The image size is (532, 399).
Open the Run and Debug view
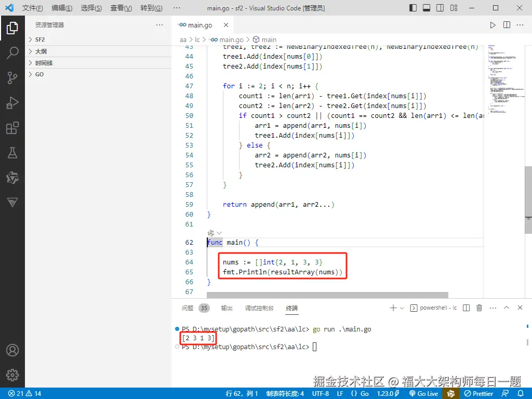[12, 103]
